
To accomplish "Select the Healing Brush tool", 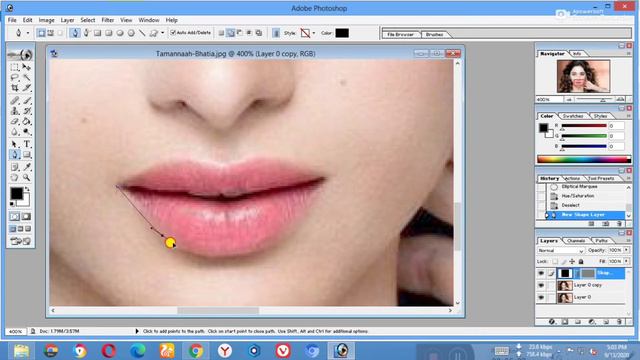I will [x=15, y=100].
